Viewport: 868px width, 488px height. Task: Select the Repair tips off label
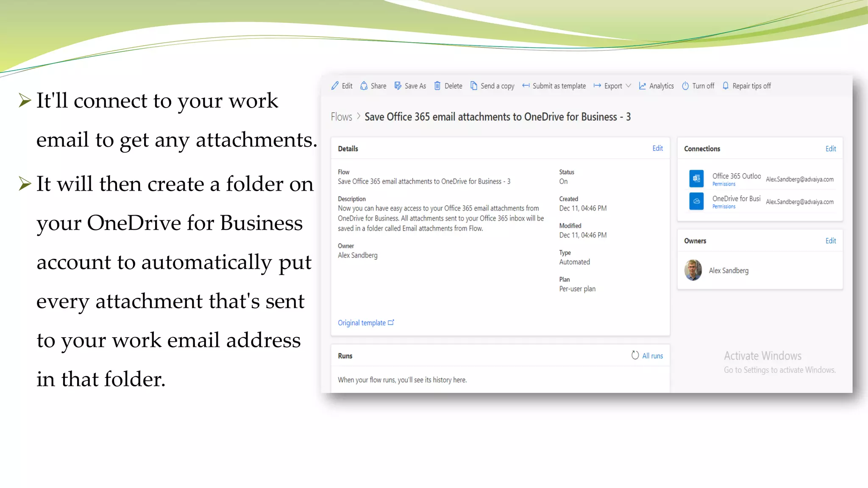point(751,86)
